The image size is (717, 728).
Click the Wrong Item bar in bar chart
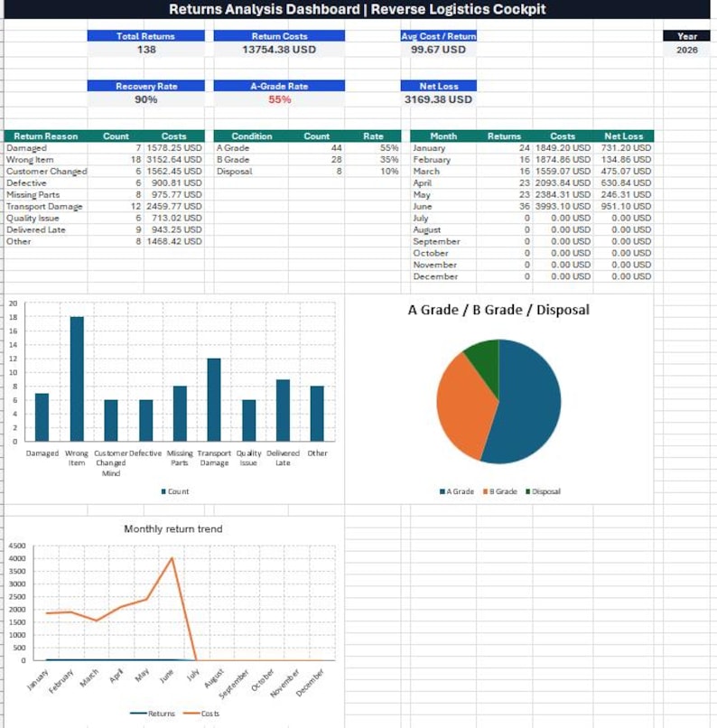[77, 378]
